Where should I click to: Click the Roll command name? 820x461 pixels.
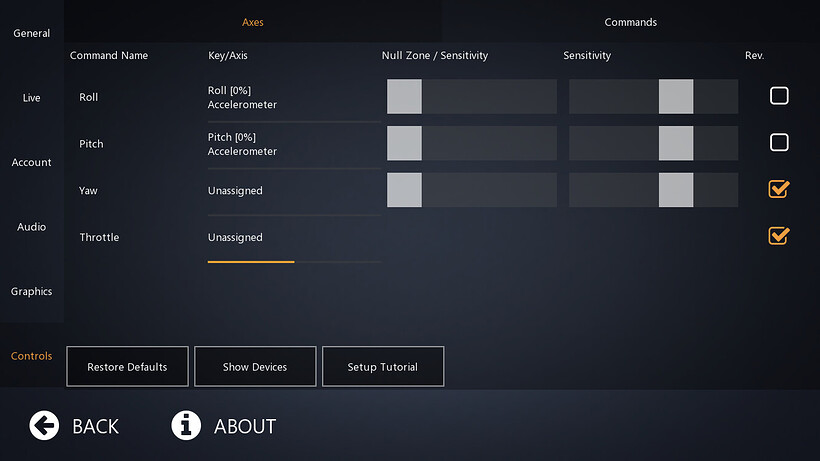(88, 97)
